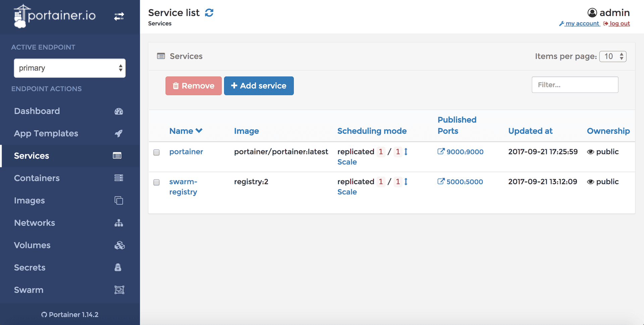The image size is (644, 325).
Task: Click the Networks sitemap icon
Action: tap(119, 223)
